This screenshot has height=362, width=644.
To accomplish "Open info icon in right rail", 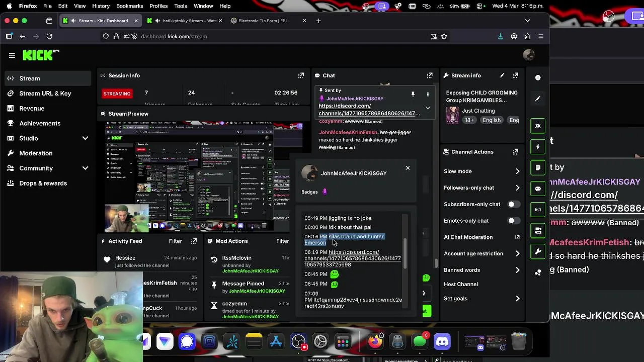I will tap(538, 77).
